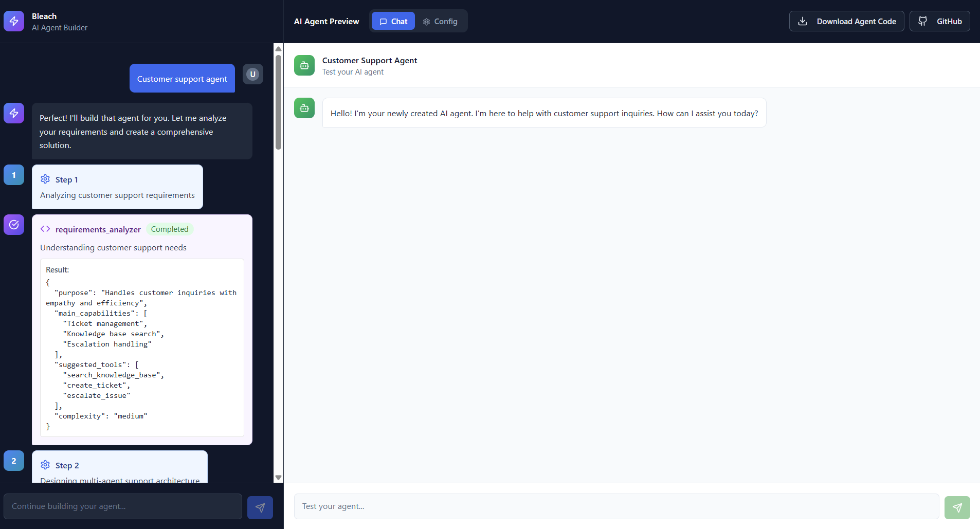Viewport: 980px width, 529px height.
Task: Click the gear icon in Step 2
Action: pyautogui.click(x=45, y=465)
